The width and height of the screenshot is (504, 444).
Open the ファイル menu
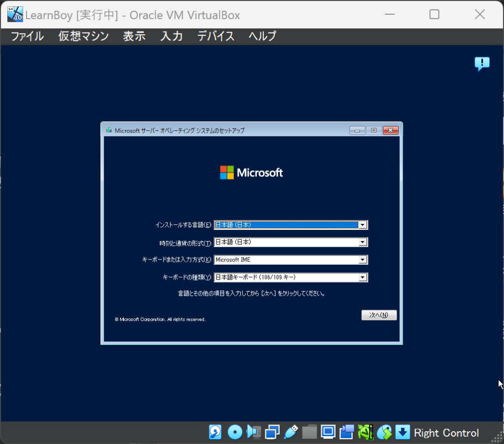pyautogui.click(x=27, y=36)
